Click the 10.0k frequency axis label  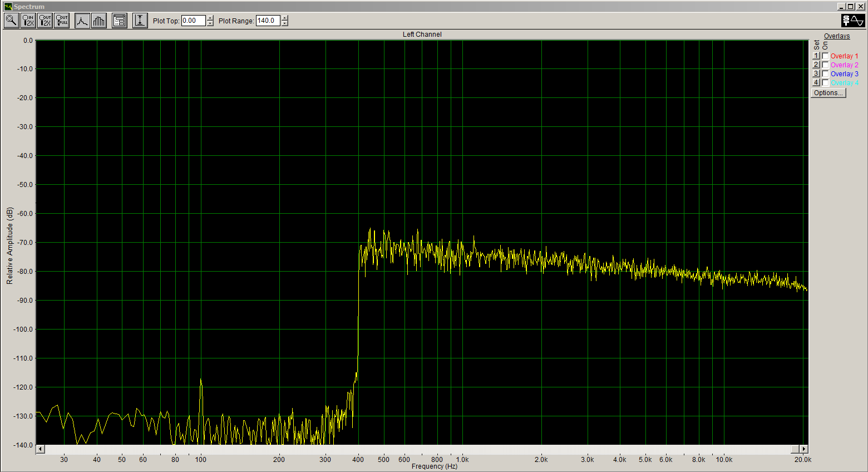[x=724, y=460]
